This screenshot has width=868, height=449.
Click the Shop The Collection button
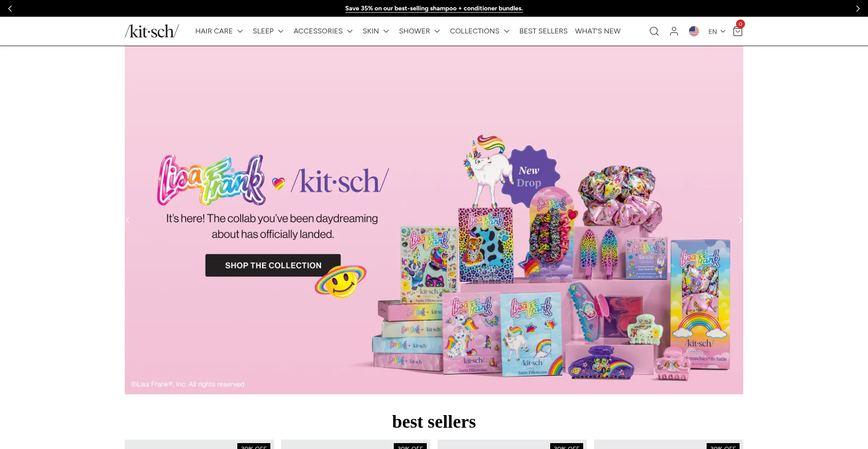coord(273,265)
